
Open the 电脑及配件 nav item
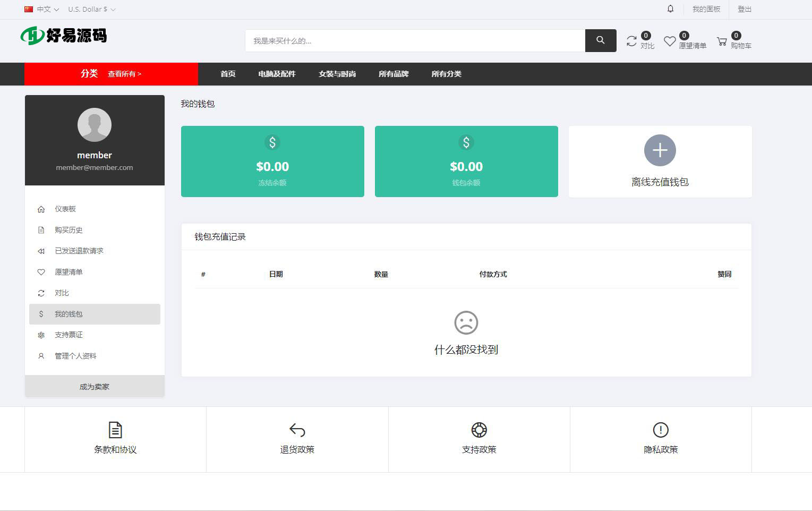277,74
